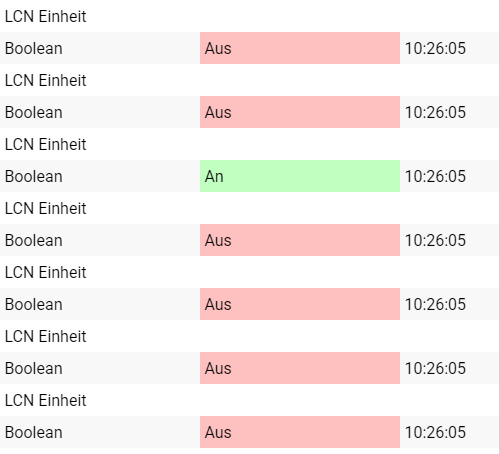Open the LCN Einheit row directly below the An row

(249, 208)
